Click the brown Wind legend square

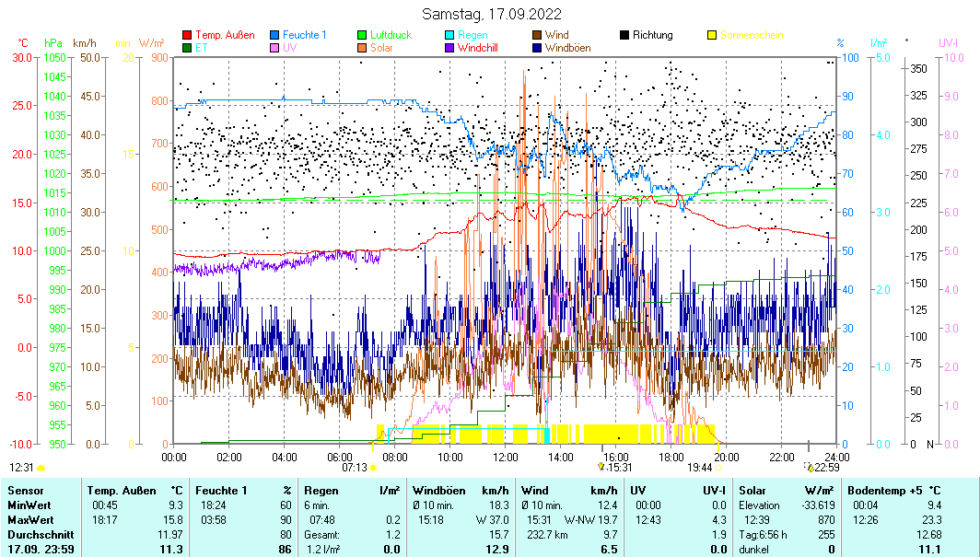(537, 35)
